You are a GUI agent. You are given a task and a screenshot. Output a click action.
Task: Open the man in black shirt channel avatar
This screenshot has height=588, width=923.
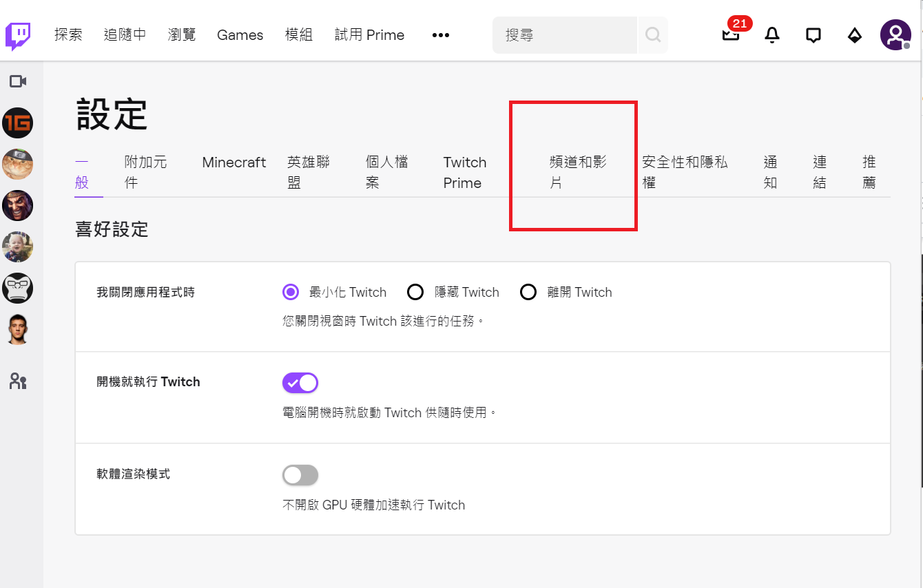pos(18,329)
